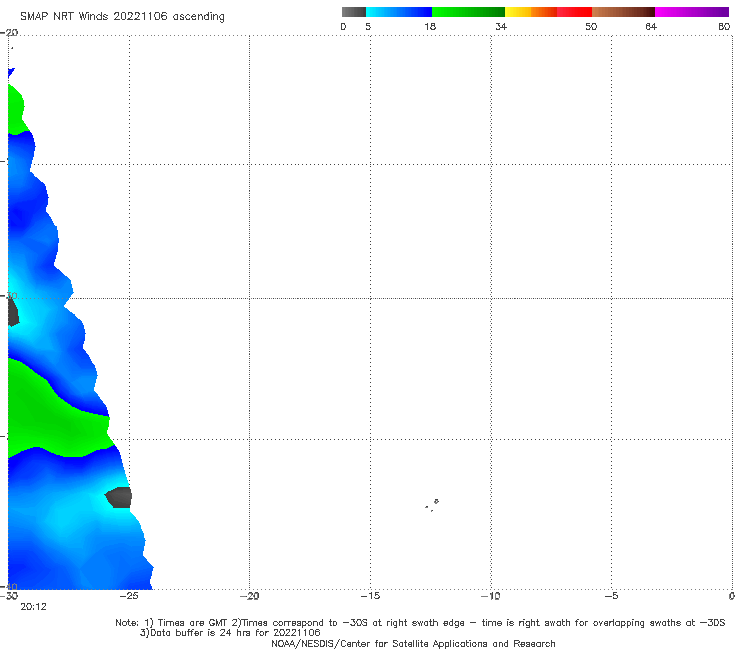Click the small island marks near -12 longitude
740x650 pixels.
point(432,505)
